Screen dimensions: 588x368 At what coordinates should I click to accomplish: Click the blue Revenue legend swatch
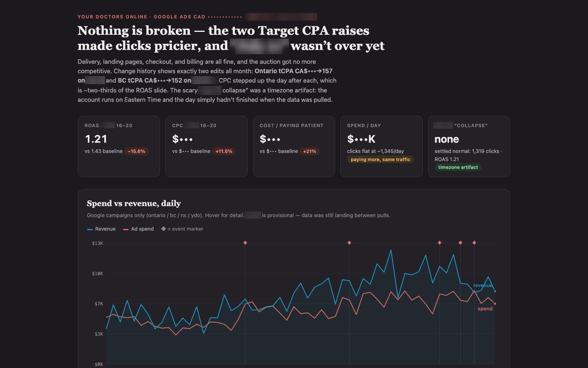tap(90, 229)
